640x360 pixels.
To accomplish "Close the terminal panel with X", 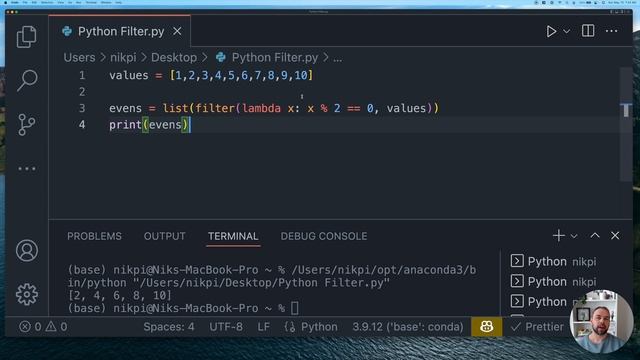I will pos(615,236).
